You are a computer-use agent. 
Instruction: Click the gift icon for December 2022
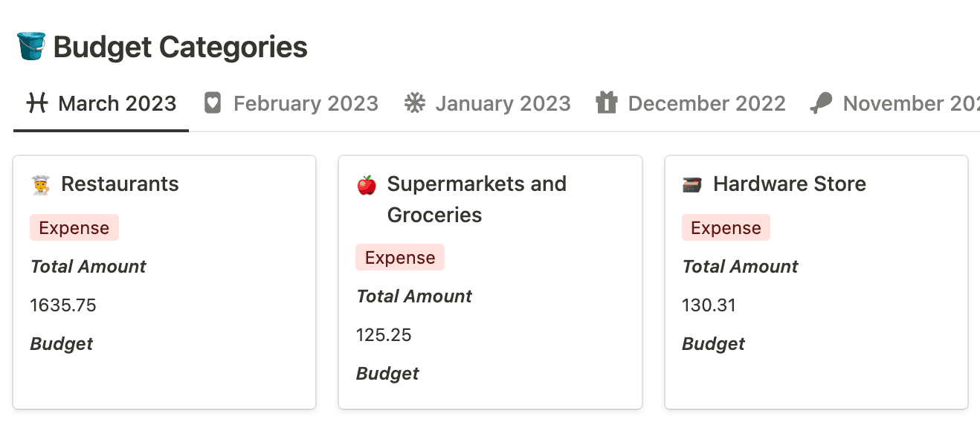(607, 103)
